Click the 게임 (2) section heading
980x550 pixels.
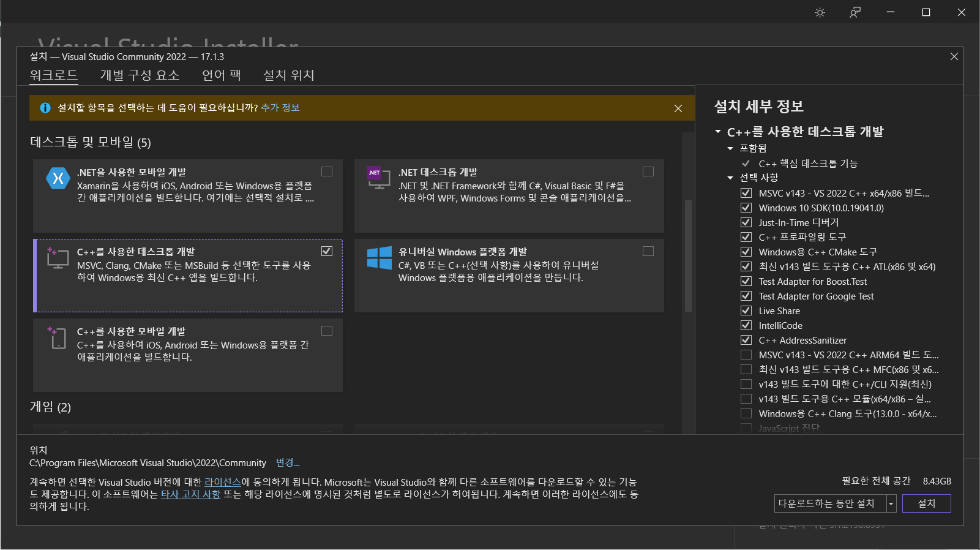[x=50, y=407]
